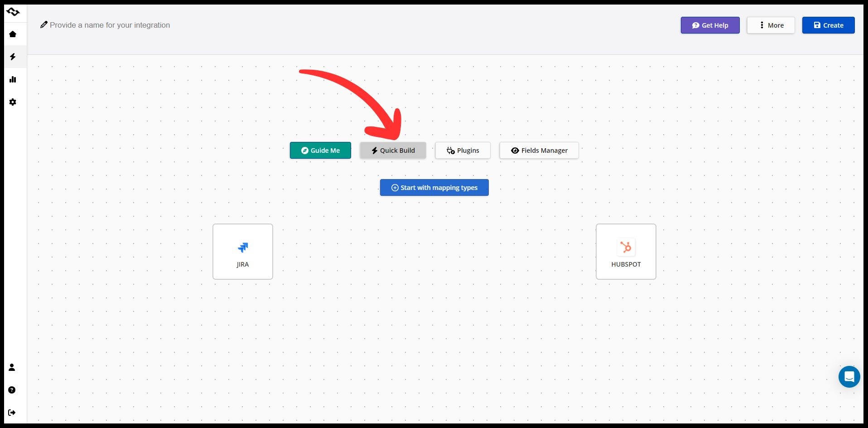This screenshot has width=868, height=428.
Task: Click the help question mark icon
Action: click(x=12, y=390)
